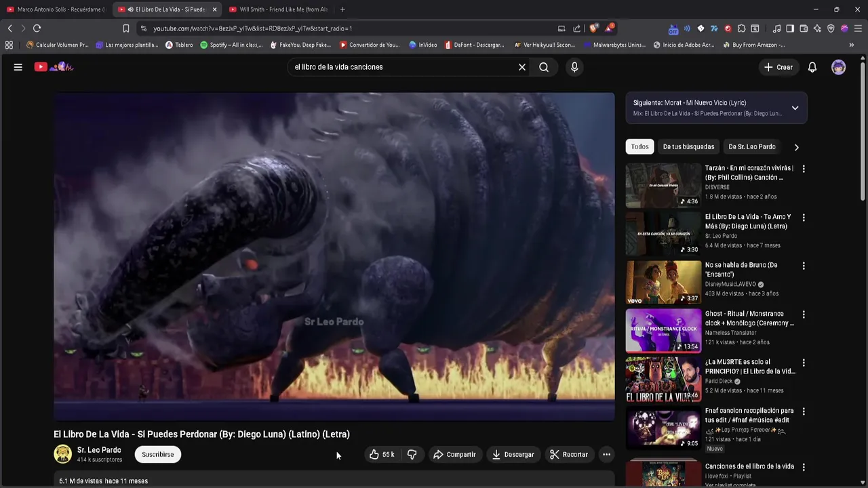Pause the video by clicking the player
Viewport: 868px width, 488px height.
[x=334, y=257]
